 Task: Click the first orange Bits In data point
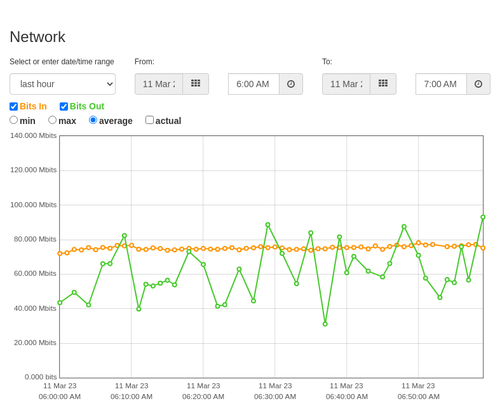pyautogui.click(x=60, y=254)
